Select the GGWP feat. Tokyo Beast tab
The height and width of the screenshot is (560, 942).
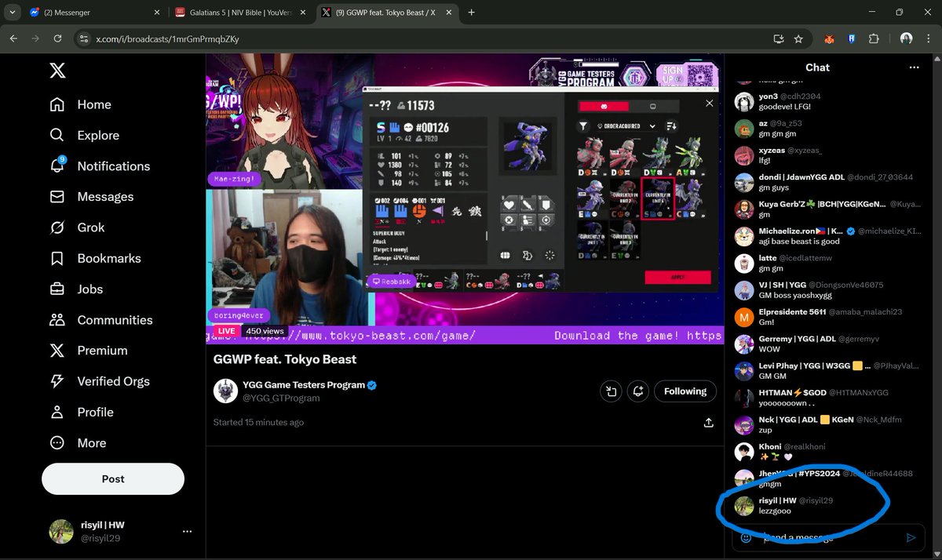(x=385, y=13)
